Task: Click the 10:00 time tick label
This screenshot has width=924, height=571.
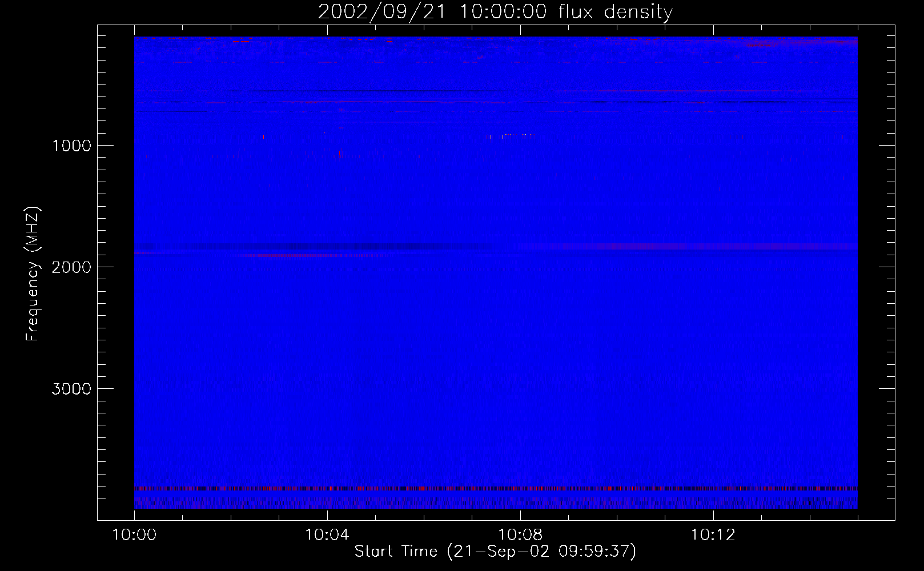Action: point(134,534)
